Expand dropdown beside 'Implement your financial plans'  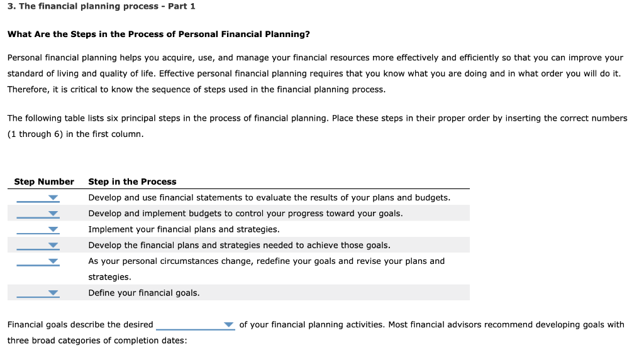pyautogui.click(x=38, y=229)
